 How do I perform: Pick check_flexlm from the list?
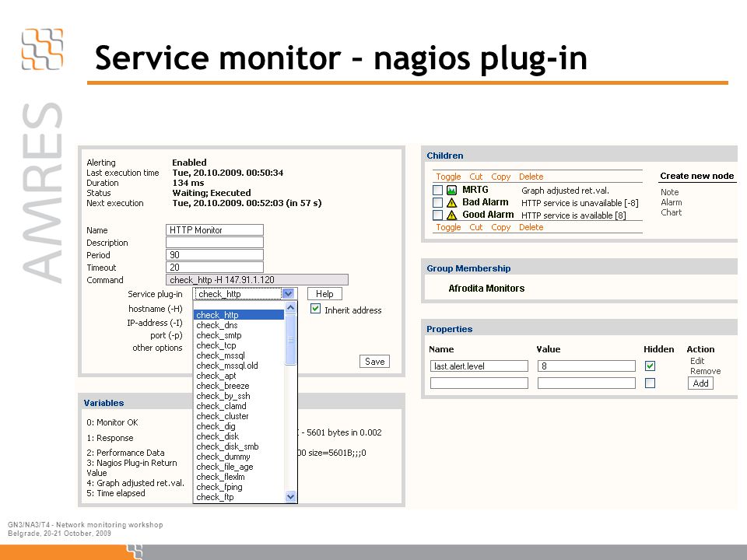pos(239,477)
